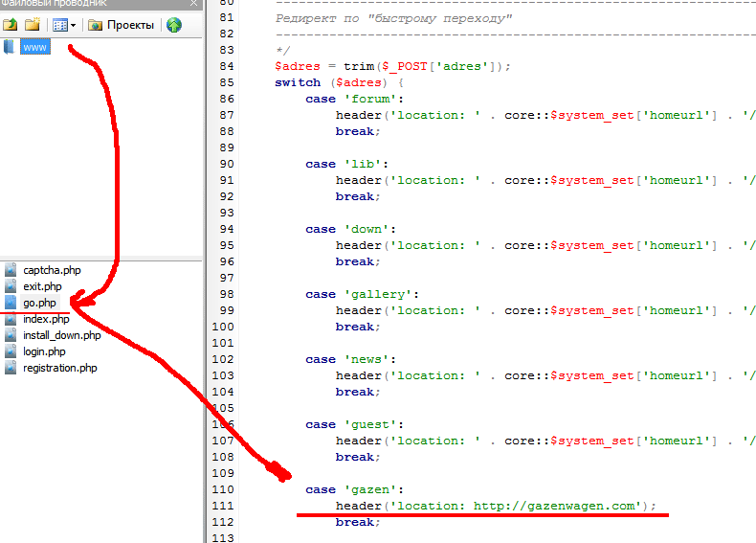
Task: Click the file list view mode icon
Action: pyautogui.click(x=59, y=25)
